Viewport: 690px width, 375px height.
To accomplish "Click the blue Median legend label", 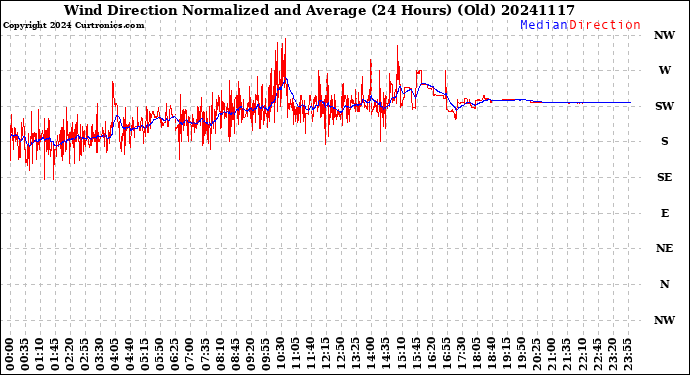I will [x=544, y=25].
